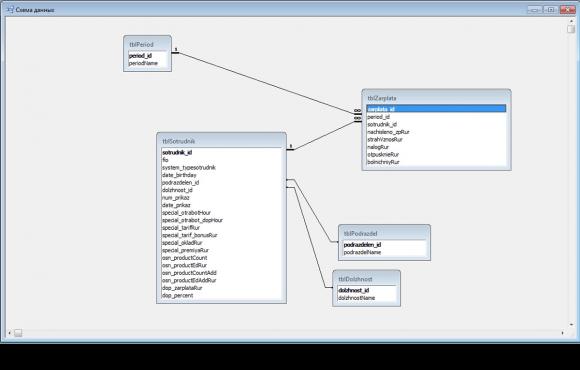The height and width of the screenshot is (370, 580).
Task: Click the horizontal scrollbar right arrow
Action: (x=563, y=333)
